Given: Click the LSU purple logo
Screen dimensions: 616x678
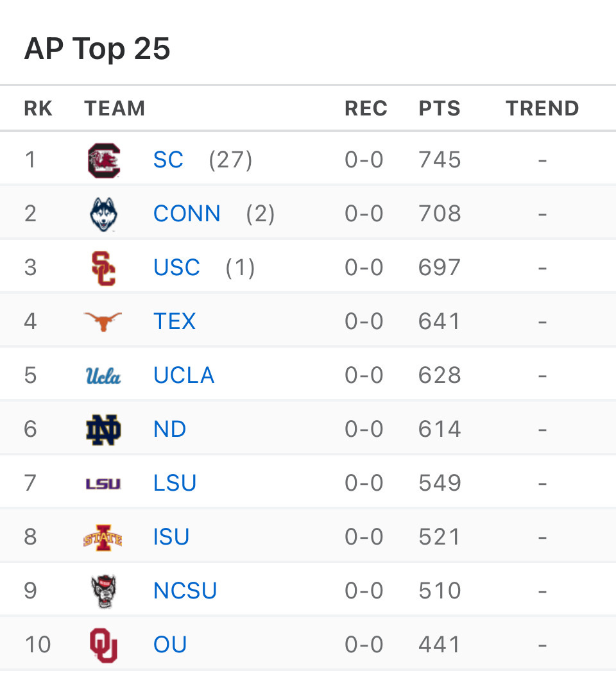Looking at the screenshot, I should click(103, 484).
